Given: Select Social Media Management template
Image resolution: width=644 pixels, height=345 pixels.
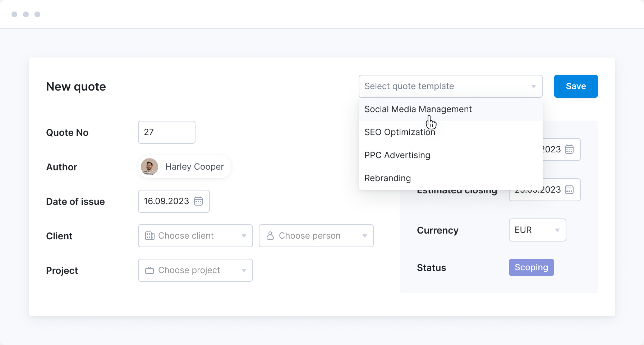Looking at the screenshot, I should (450, 109).
